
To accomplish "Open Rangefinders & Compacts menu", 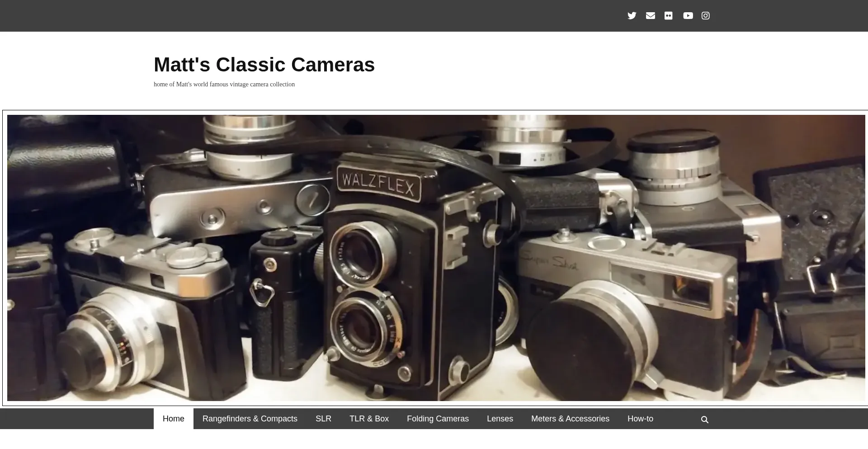I will (250, 419).
